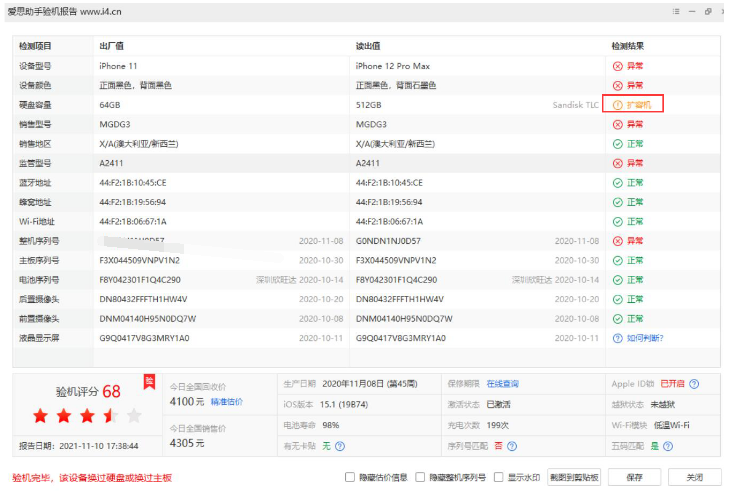Screen dimensions: 729x495
Task: Toggle the 隐藏整机序列号 checkbox
Action: tap(420, 477)
